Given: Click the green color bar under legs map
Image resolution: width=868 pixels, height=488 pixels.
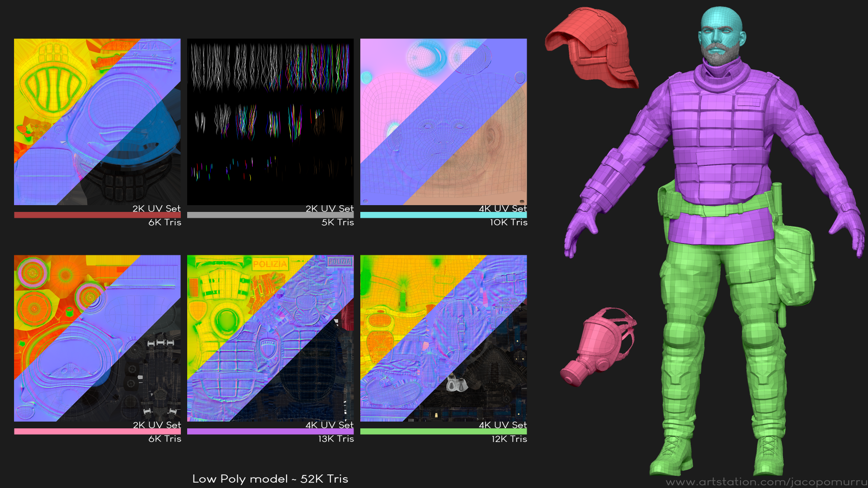Looking at the screenshot, I should 443,432.
